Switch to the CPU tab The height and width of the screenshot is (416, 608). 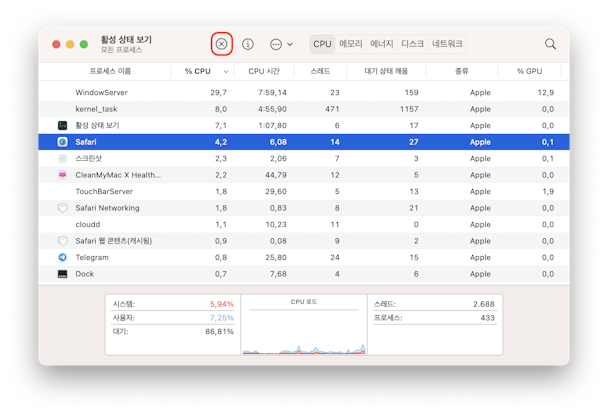(x=322, y=44)
